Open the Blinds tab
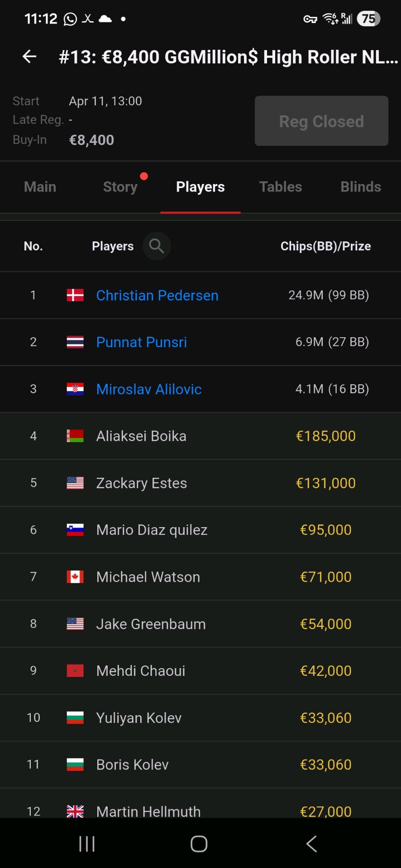Screen dimensions: 401x868 click(361, 187)
